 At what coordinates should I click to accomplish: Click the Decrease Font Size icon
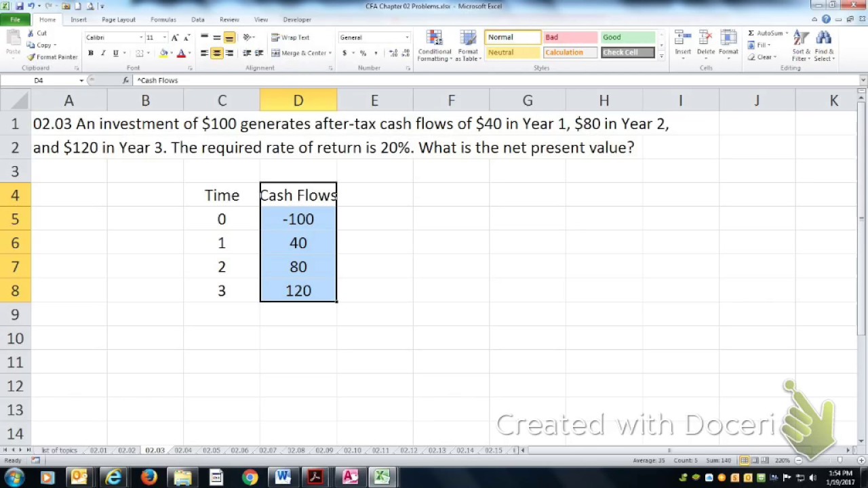(x=186, y=37)
